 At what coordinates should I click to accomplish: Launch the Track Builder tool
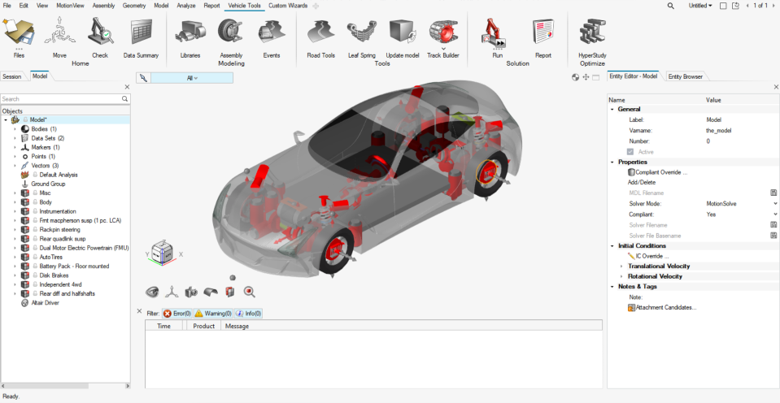pos(443,35)
